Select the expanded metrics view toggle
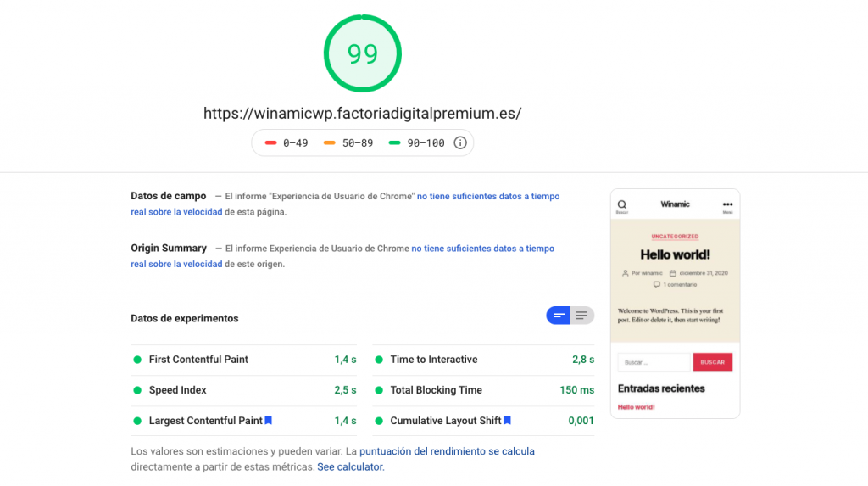This screenshot has height=486, width=868. 581,316
